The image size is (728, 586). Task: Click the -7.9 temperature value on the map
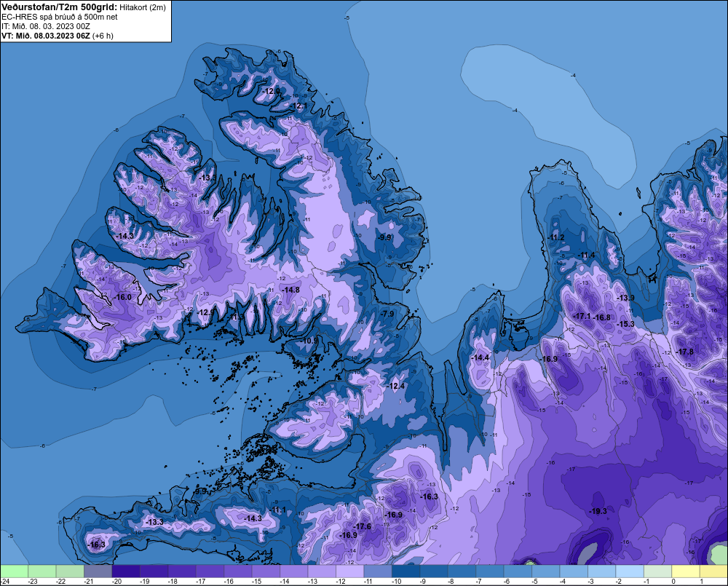point(387,314)
